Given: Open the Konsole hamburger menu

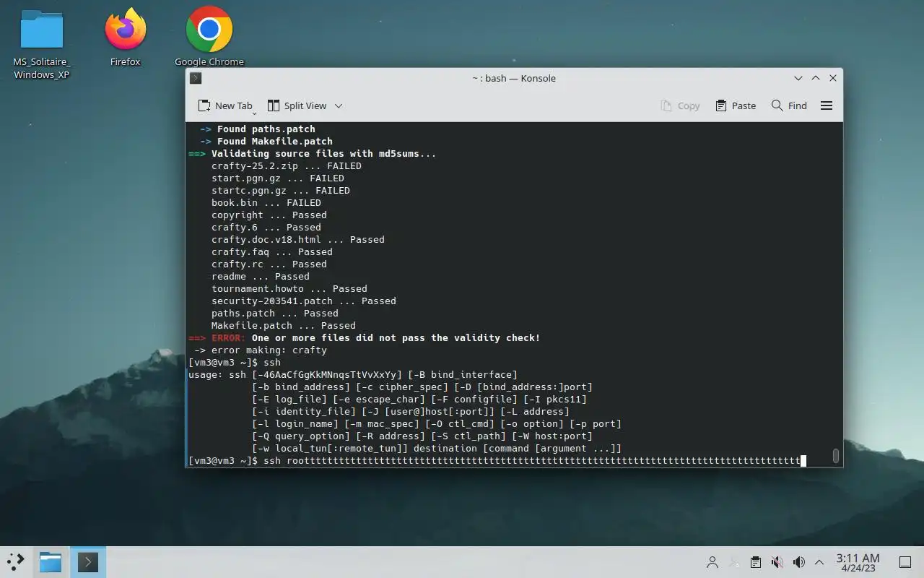Looking at the screenshot, I should click(827, 105).
